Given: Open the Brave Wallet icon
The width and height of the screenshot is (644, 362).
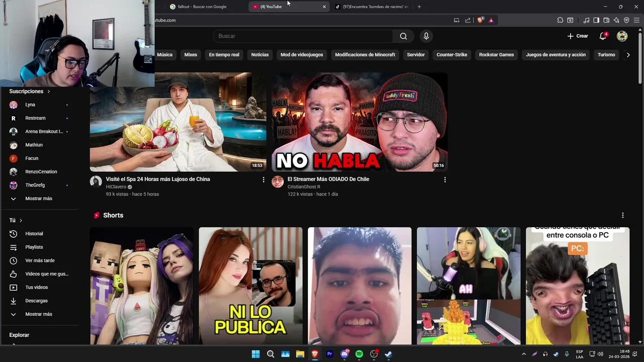Looking at the screenshot, I should pyautogui.click(x=606, y=20).
